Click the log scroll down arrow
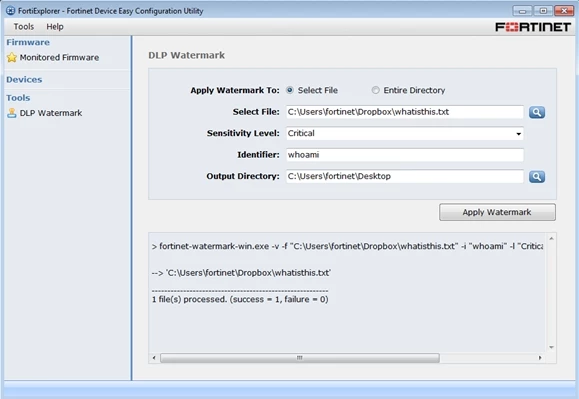The width and height of the screenshot is (579, 399). pos(551,347)
